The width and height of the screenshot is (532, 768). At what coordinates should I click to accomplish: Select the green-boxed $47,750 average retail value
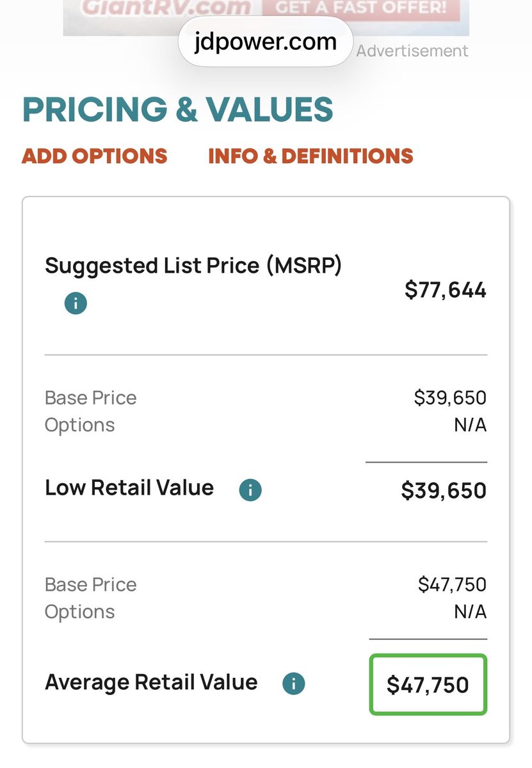pos(428,685)
